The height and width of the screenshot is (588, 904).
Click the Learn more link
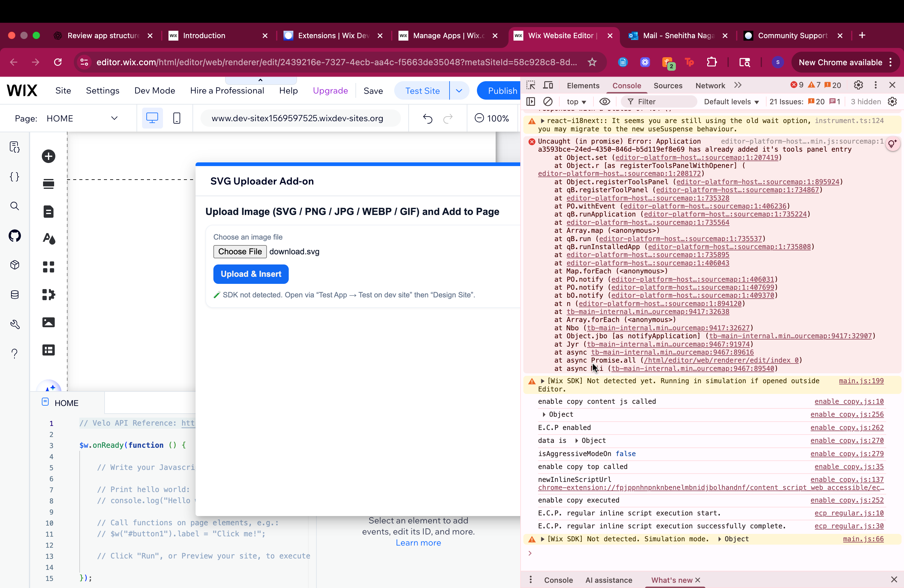tap(418, 543)
